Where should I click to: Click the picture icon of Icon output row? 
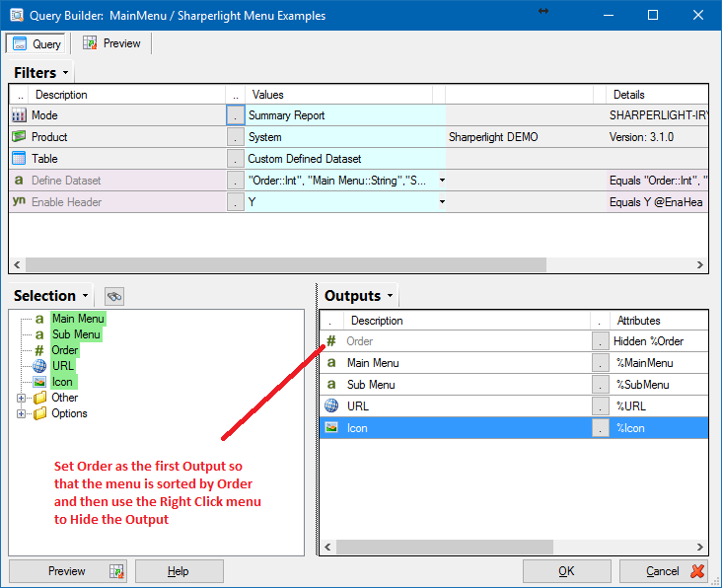coord(331,427)
